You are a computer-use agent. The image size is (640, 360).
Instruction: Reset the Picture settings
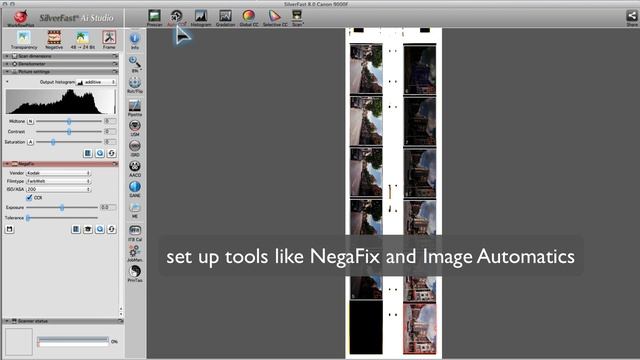(x=111, y=153)
